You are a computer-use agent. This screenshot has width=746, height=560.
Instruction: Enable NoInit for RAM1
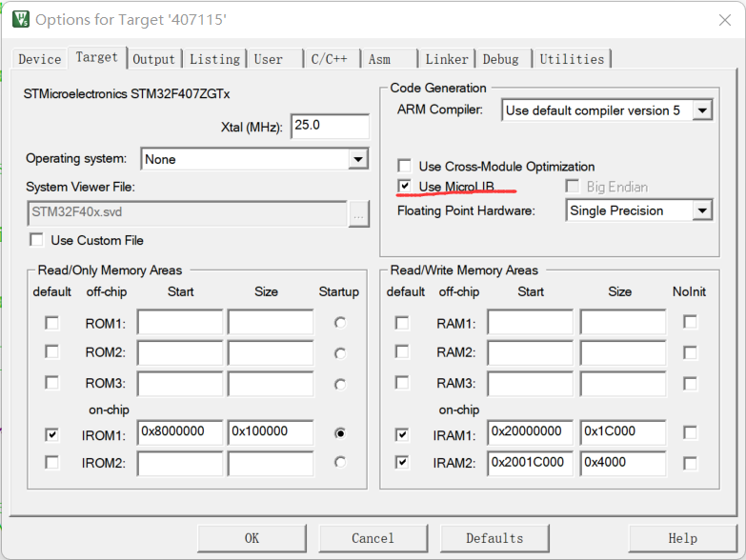tap(690, 322)
